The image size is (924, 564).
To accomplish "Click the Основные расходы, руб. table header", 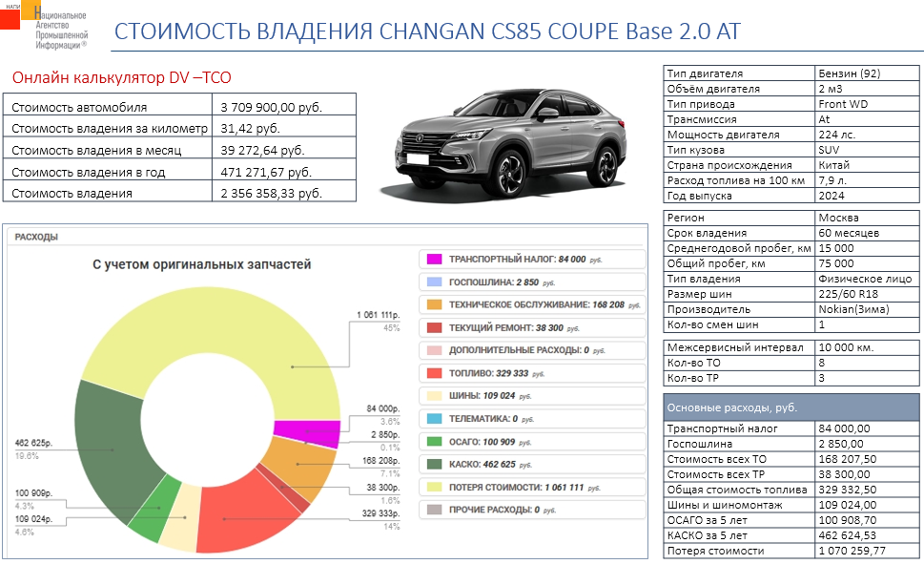I will tap(791, 407).
